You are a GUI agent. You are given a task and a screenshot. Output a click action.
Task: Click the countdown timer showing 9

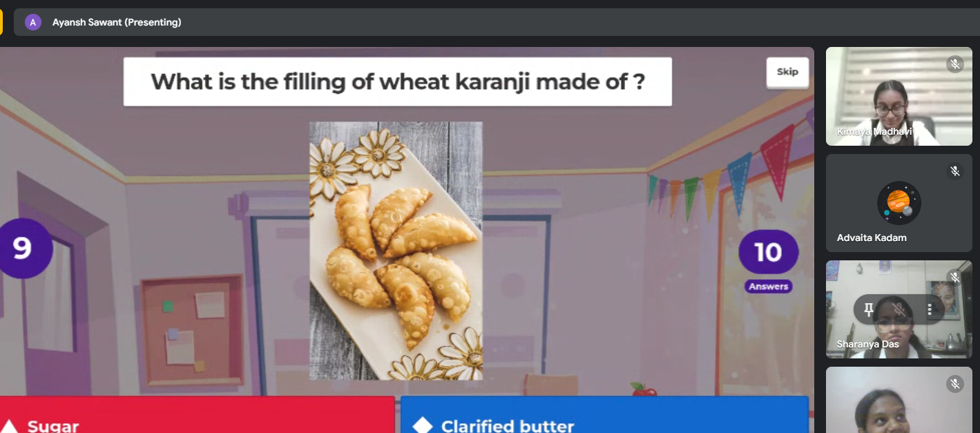23,248
